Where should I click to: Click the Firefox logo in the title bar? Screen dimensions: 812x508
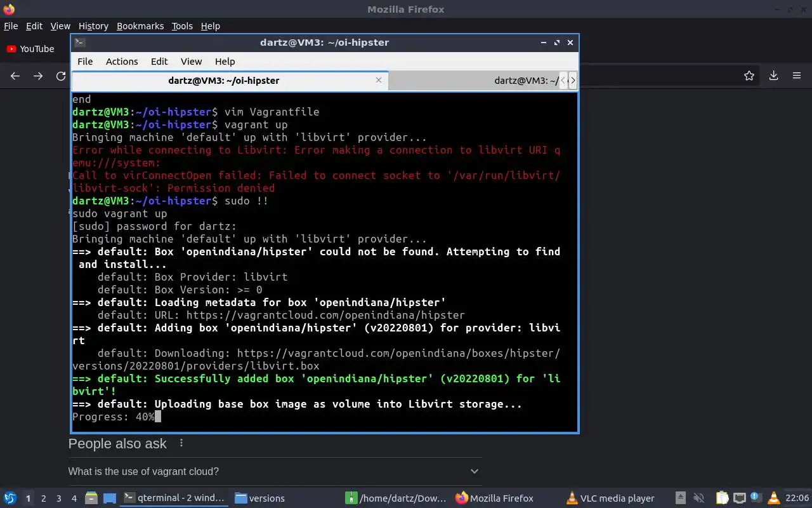pyautogui.click(x=9, y=10)
